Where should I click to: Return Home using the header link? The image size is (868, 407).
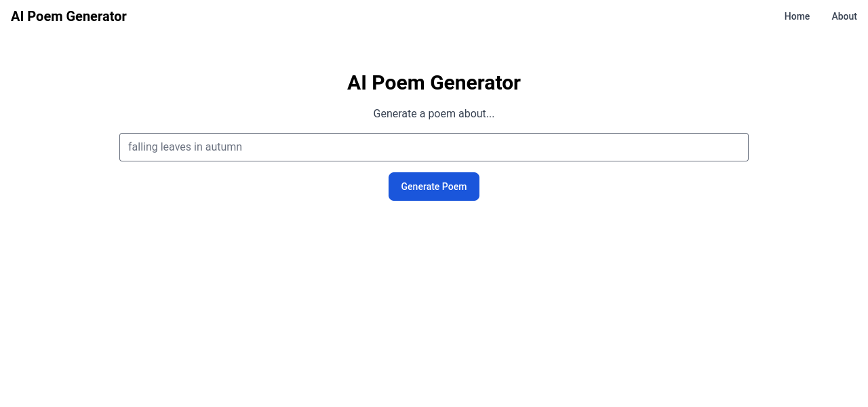(797, 16)
